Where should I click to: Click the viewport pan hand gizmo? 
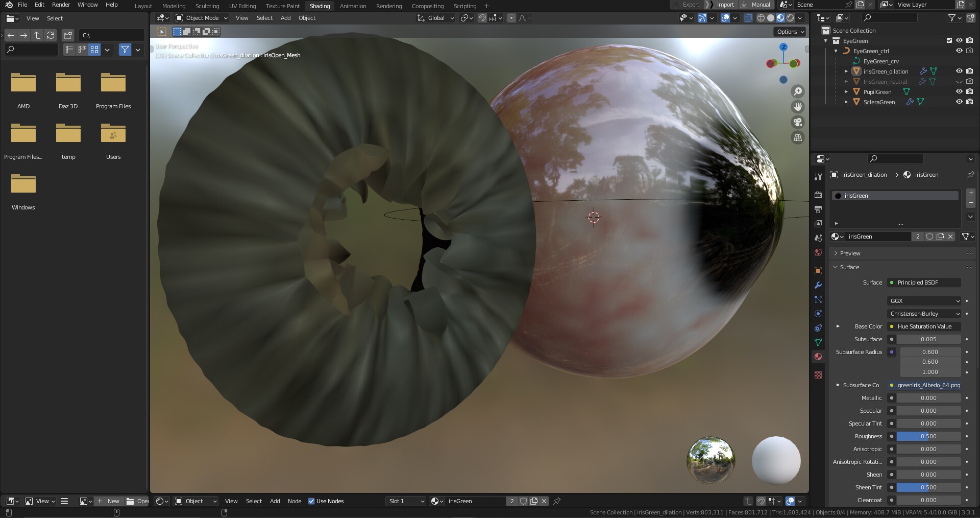pyautogui.click(x=797, y=107)
